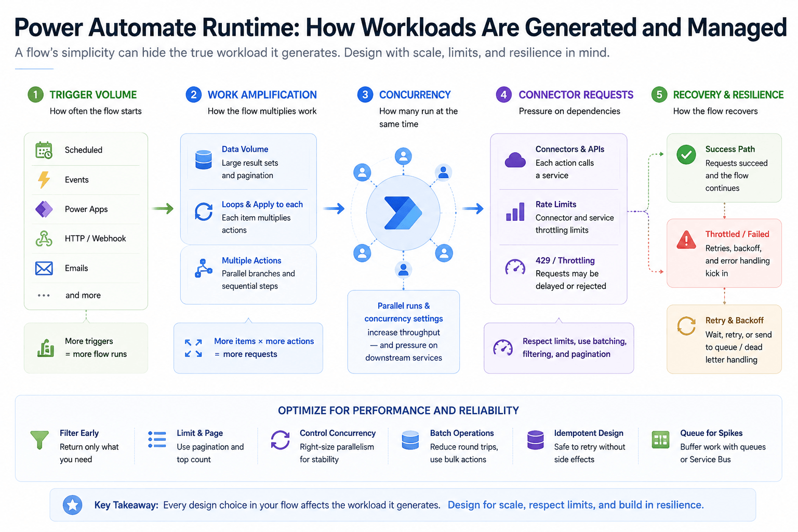Viewport: 798px width, 532px height.
Task: Click the Rate Limits bar chart icon
Action: 515,211
